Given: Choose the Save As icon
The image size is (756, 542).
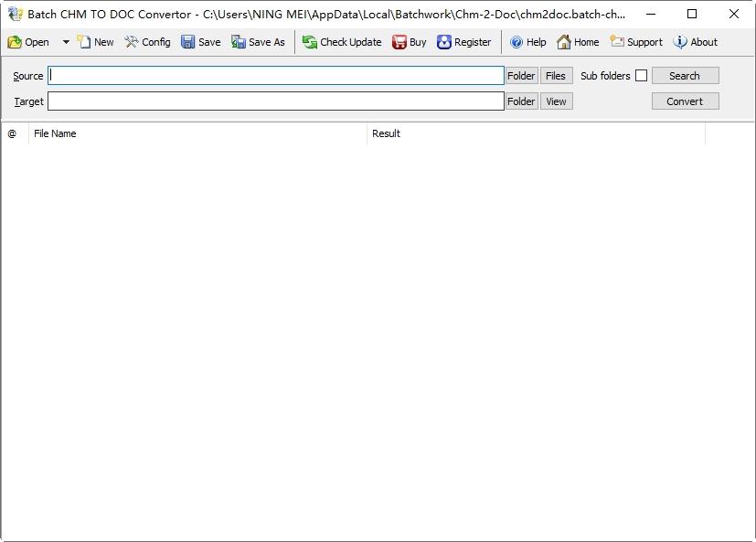Looking at the screenshot, I should click(x=239, y=42).
